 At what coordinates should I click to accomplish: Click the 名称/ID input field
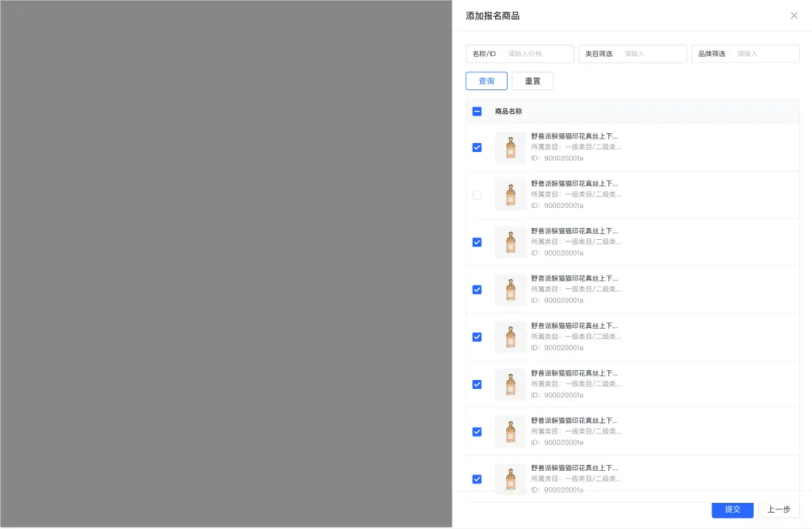pos(520,54)
